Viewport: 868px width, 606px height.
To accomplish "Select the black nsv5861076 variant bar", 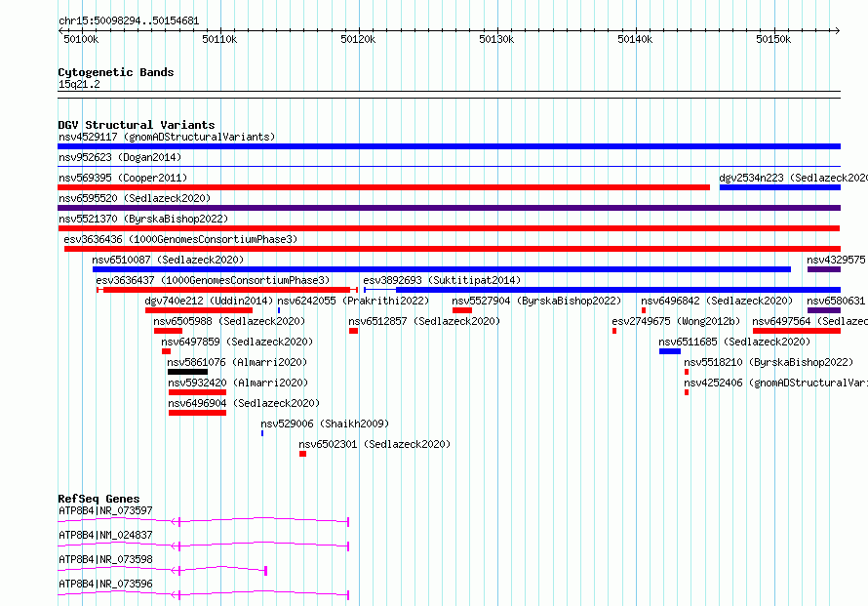I will [x=187, y=372].
